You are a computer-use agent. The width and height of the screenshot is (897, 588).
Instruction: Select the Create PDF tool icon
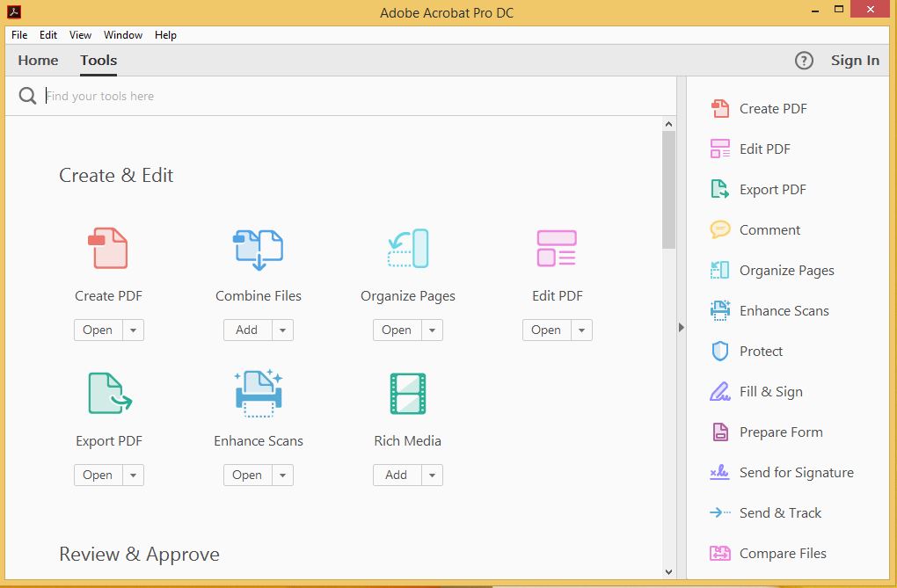pyautogui.click(x=108, y=249)
